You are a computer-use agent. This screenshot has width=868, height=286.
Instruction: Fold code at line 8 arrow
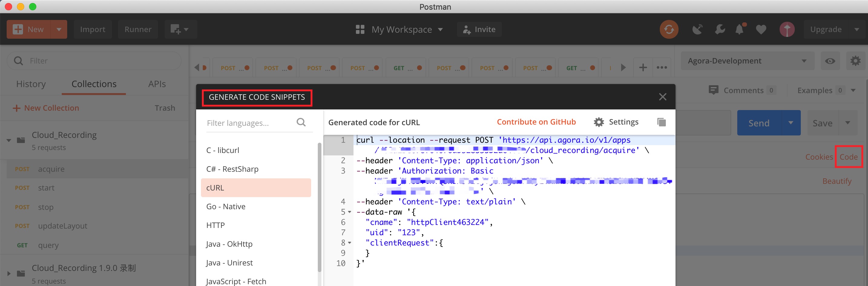350,242
